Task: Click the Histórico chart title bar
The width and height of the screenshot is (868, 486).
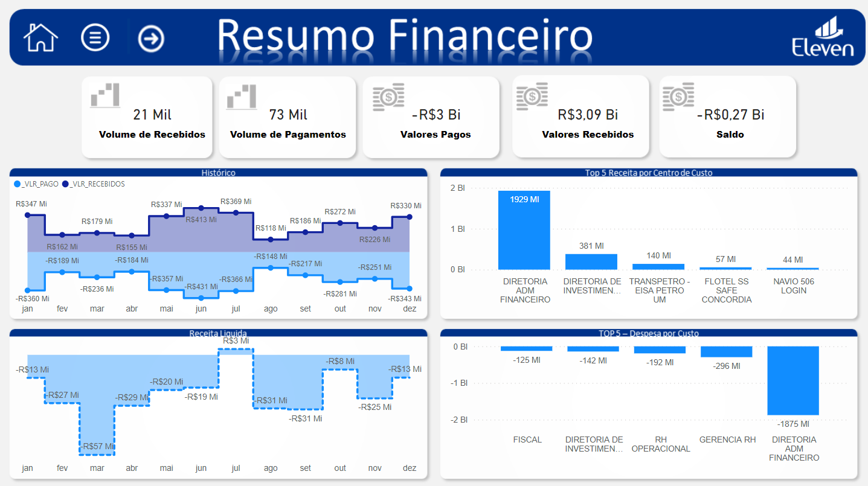Action: 218,173
